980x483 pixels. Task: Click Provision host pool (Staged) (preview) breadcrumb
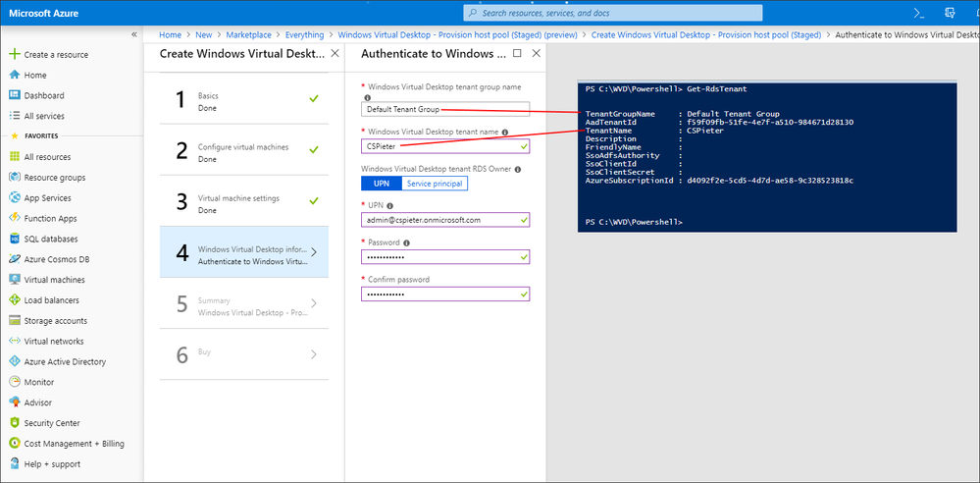(x=457, y=35)
